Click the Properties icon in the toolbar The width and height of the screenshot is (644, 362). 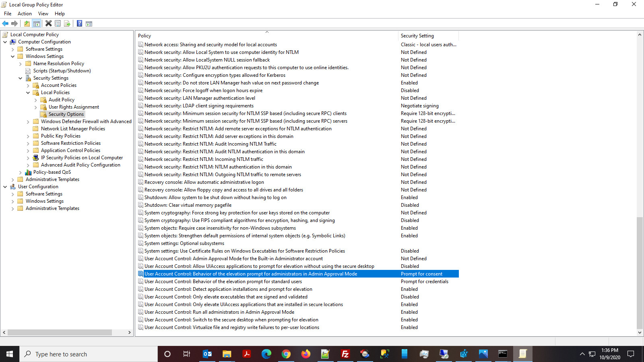coord(58,23)
